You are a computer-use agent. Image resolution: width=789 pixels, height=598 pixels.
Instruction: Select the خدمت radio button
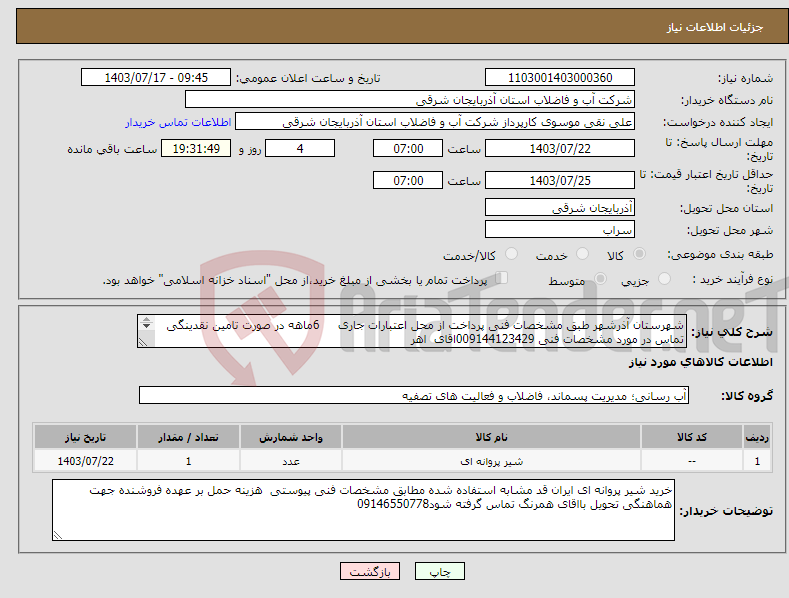point(582,254)
